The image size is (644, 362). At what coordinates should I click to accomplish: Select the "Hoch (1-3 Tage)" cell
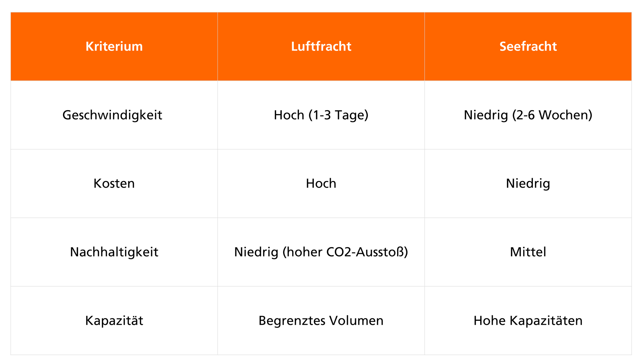pyautogui.click(x=321, y=115)
